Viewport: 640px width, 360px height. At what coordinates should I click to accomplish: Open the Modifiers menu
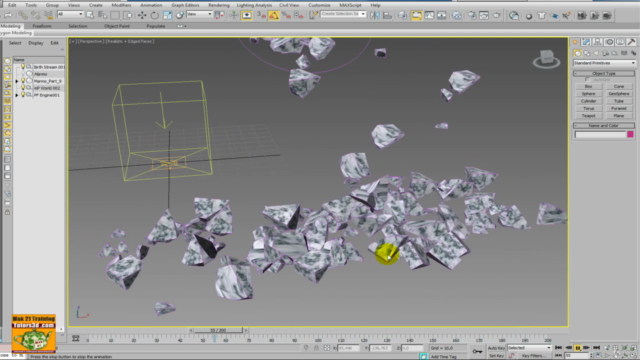click(121, 5)
